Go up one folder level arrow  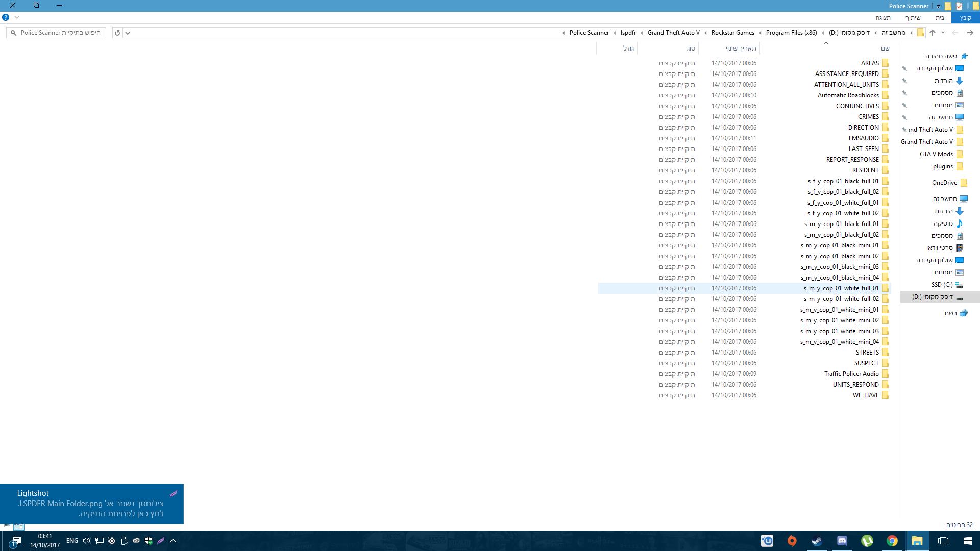pyautogui.click(x=933, y=33)
